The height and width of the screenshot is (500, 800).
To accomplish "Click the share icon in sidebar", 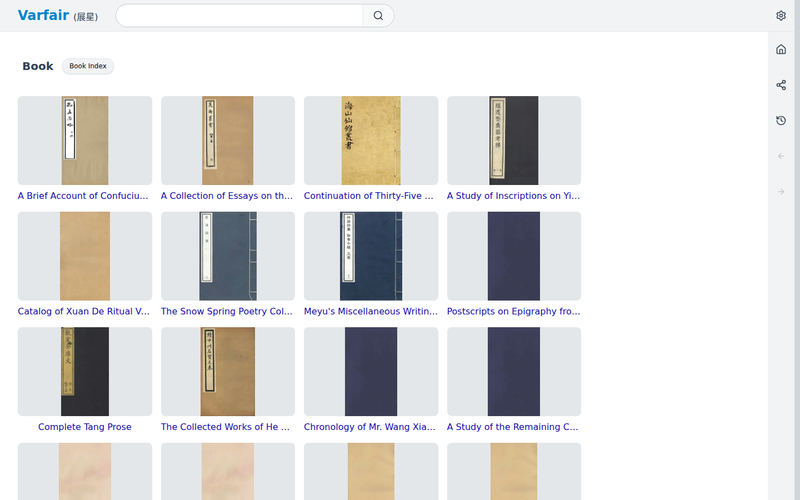I will coord(781,85).
